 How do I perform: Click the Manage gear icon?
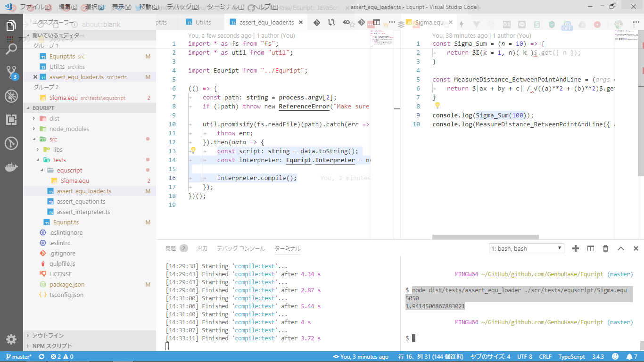click(x=11, y=339)
